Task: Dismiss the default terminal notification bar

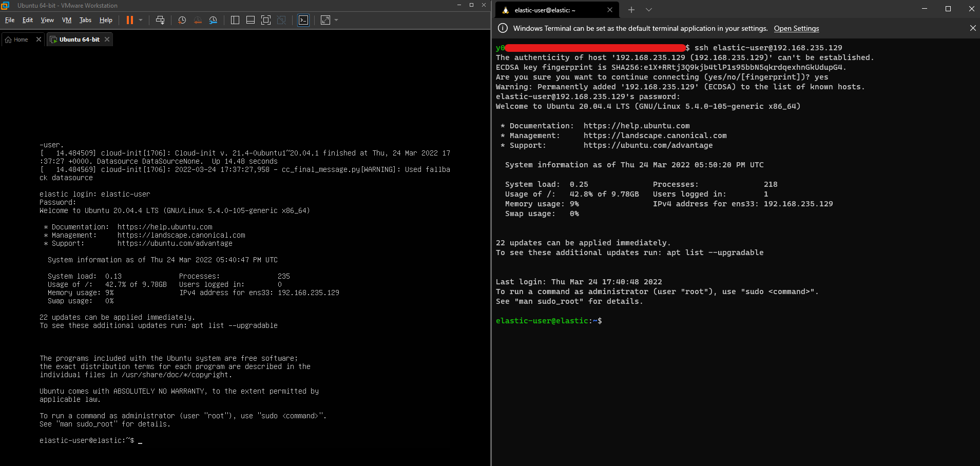Action: (972, 28)
